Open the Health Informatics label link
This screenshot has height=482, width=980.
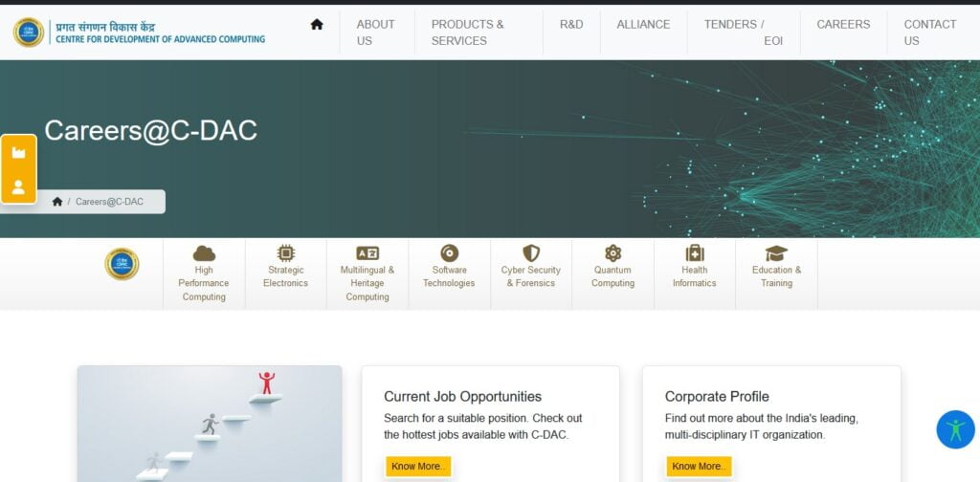pos(695,276)
